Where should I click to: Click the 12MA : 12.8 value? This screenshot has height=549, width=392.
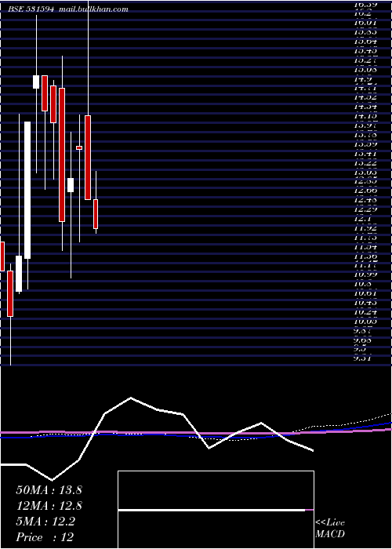tap(49, 506)
